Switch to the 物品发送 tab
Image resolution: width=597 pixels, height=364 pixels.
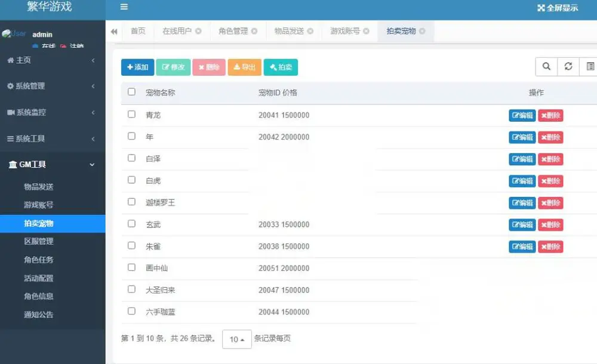(289, 31)
